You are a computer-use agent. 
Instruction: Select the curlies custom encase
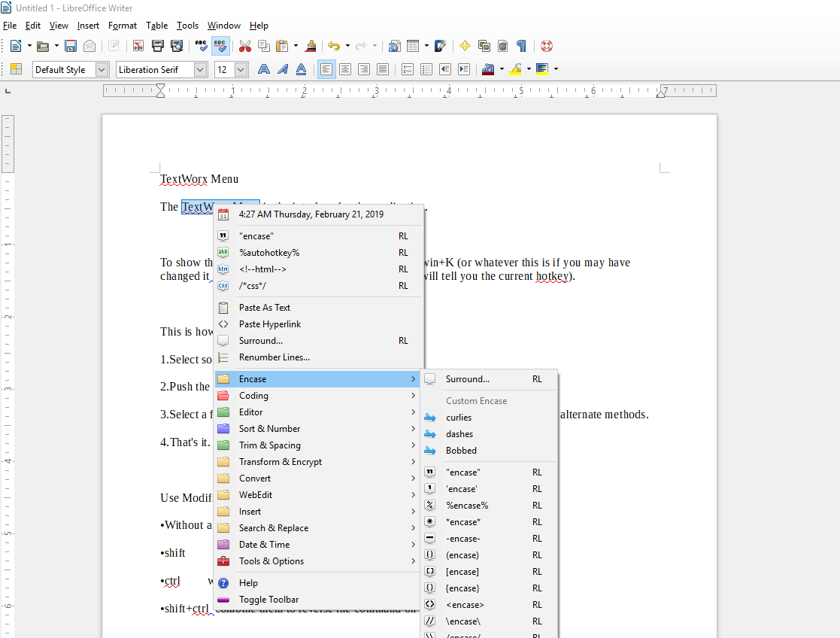point(489,418)
